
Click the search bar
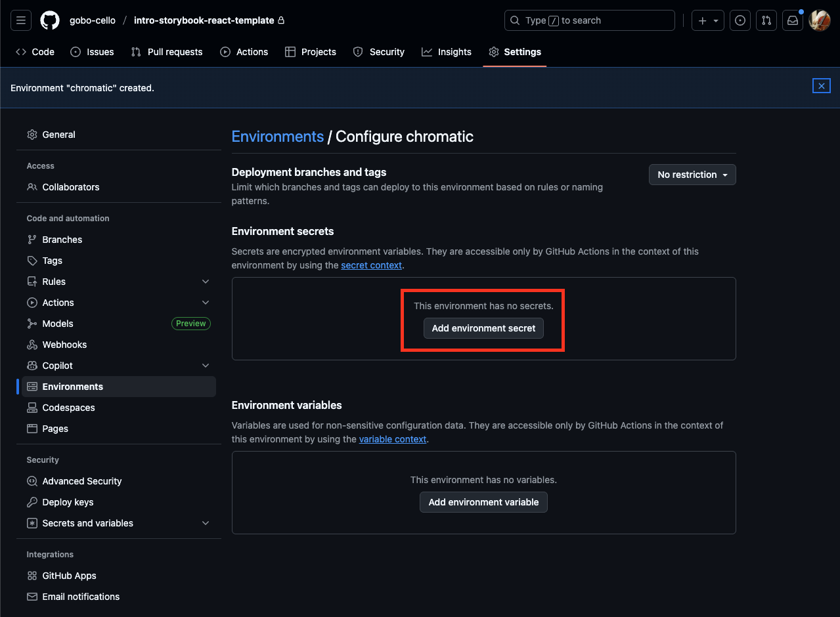589,20
